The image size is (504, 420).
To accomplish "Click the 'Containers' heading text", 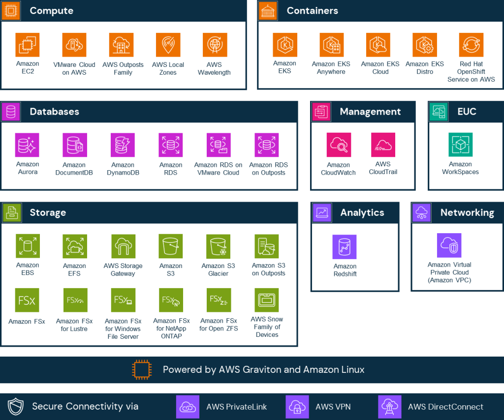I will tap(313, 11).
